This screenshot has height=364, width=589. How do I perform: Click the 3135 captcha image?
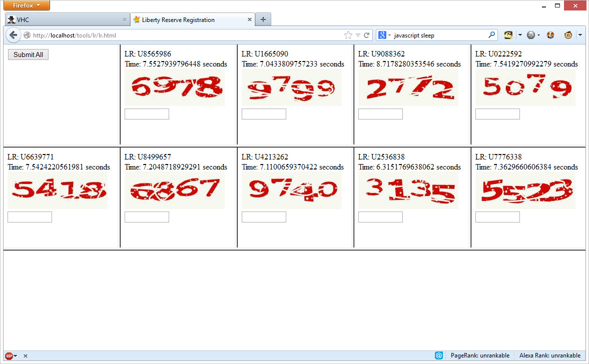408,190
